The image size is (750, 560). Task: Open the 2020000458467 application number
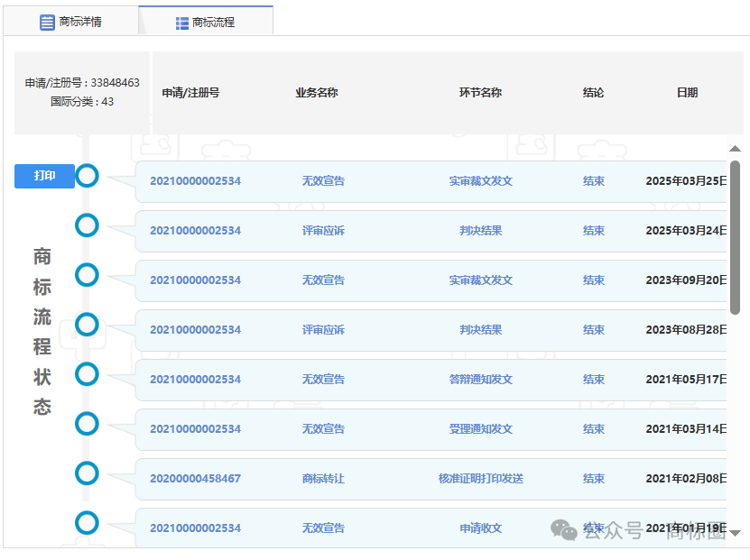pos(195,479)
